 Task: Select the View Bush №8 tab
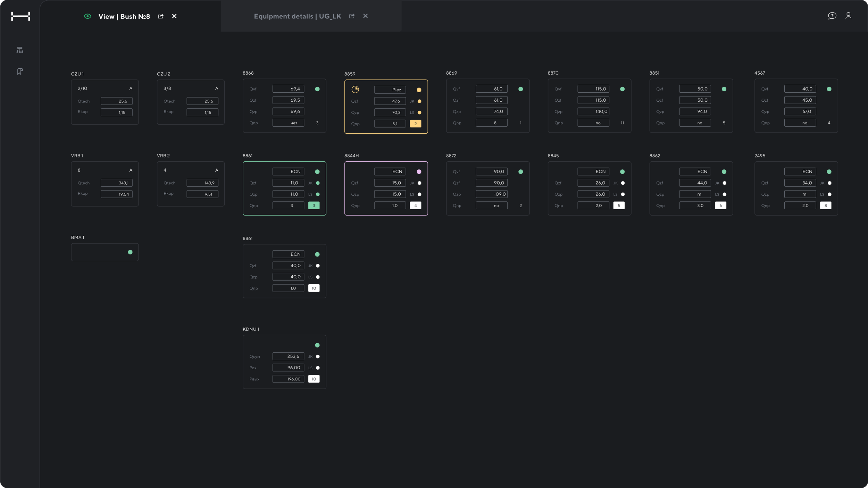(x=124, y=16)
